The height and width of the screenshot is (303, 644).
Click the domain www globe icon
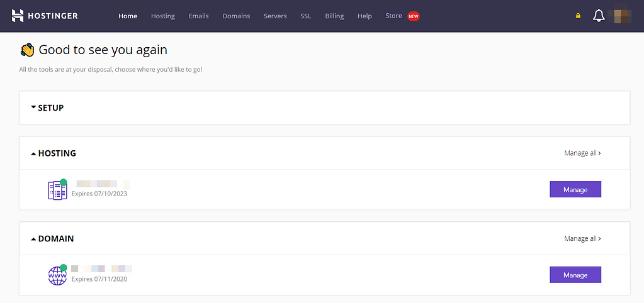click(57, 275)
